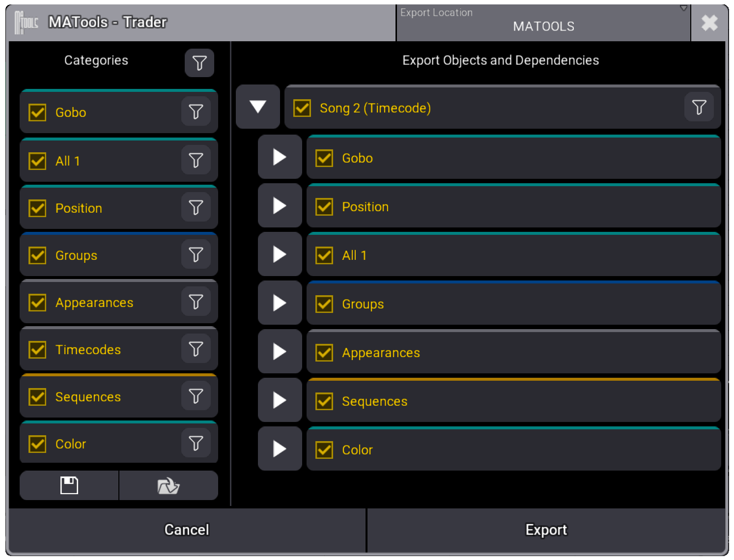Open filter for Sequences category
This screenshot has height=560, width=734.
[196, 395]
